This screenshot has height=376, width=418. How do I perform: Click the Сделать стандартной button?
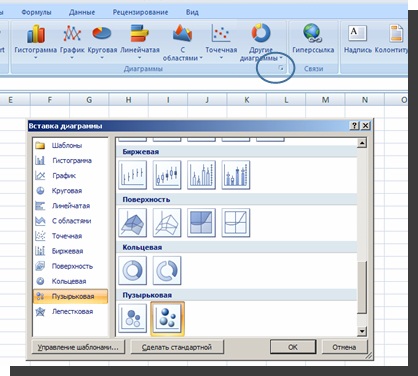tap(177, 347)
